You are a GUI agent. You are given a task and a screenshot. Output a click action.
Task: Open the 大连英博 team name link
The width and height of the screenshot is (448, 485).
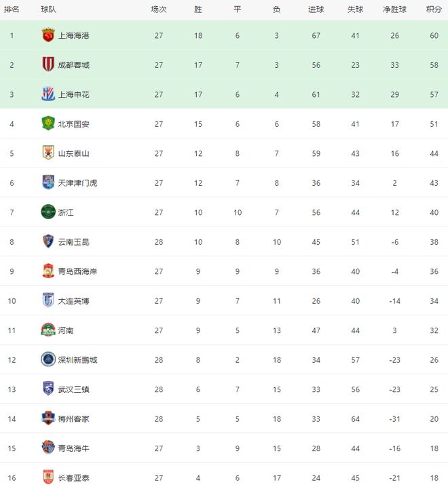click(x=74, y=301)
